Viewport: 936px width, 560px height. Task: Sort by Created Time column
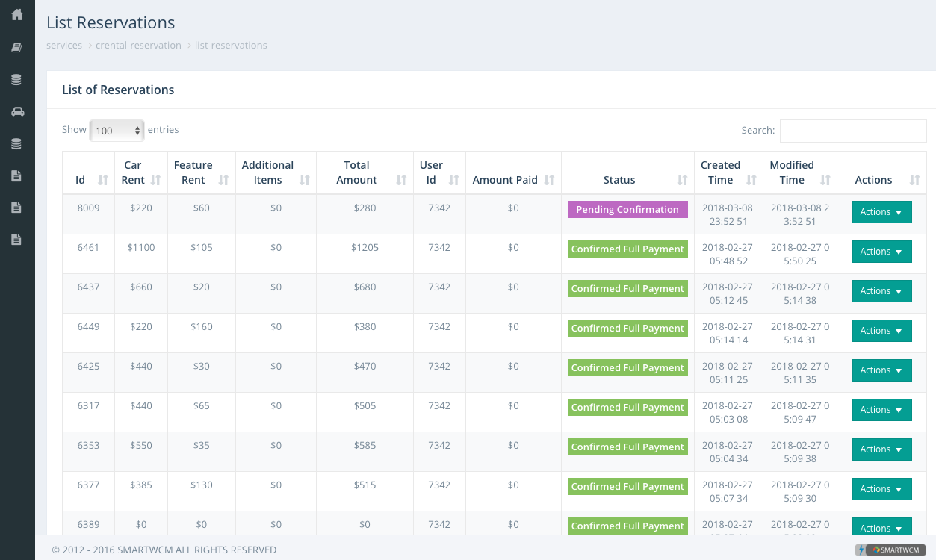click(728, 172)
